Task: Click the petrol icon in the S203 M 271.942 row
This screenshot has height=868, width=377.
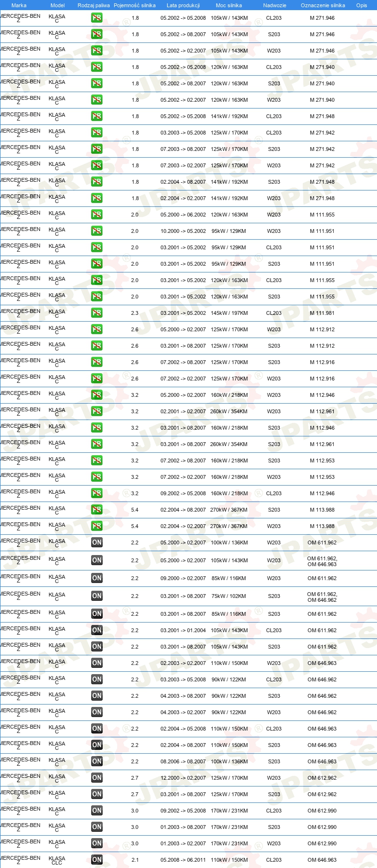Action: [x=96, y=149]
